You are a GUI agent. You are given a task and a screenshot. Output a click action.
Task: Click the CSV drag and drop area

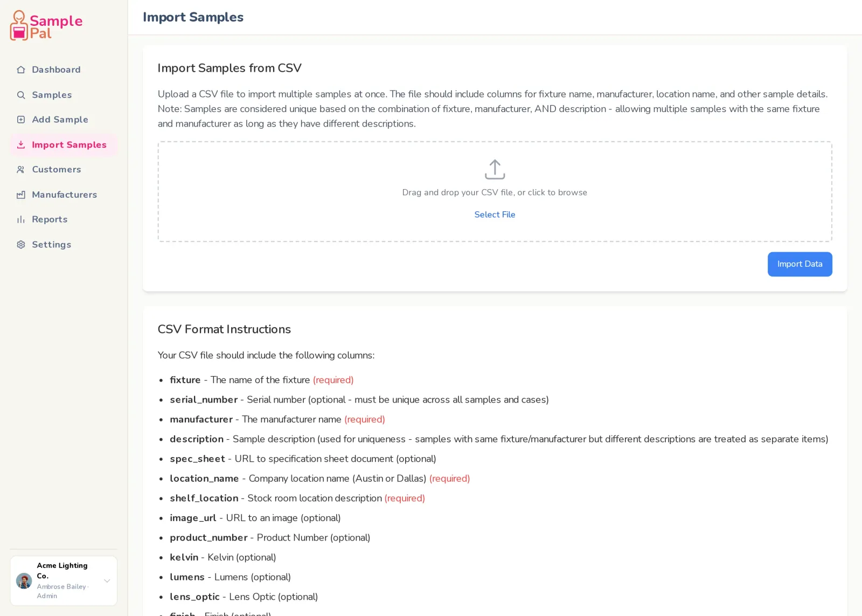[x=495, y=191]
